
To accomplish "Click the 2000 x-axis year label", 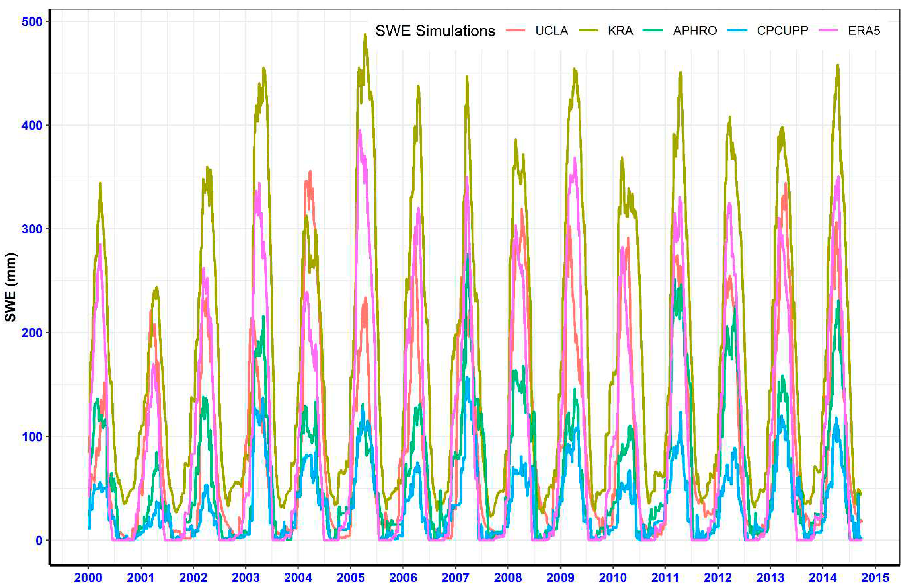I will click(x=88, y=577).
